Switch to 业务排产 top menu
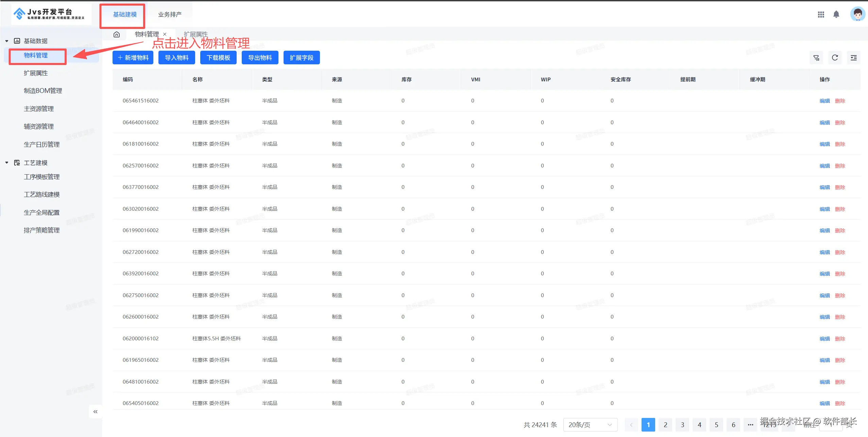Image resolution: width=868 pixels, height=437 pixels. 170,15
